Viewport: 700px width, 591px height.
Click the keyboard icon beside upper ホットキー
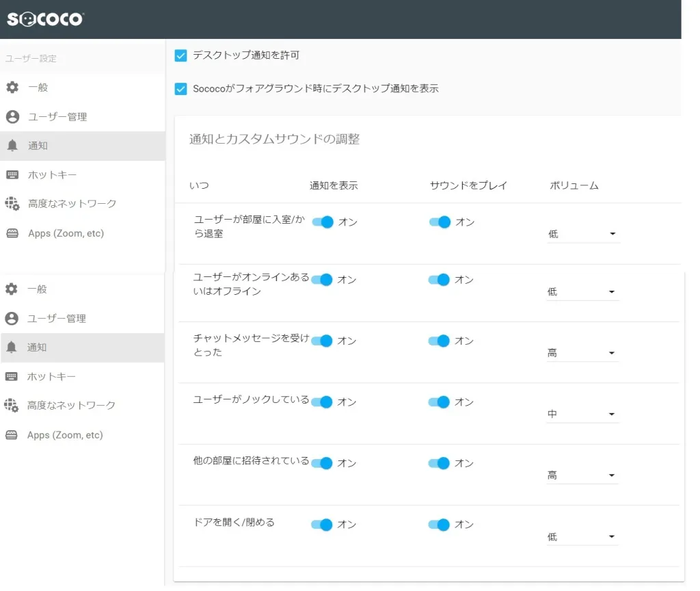pos(12,175)
